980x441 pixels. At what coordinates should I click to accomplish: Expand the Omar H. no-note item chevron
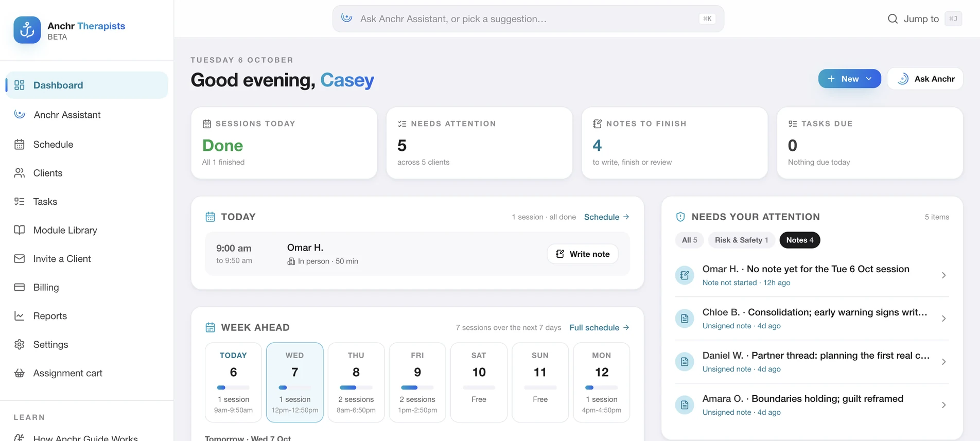click(943, 275)
